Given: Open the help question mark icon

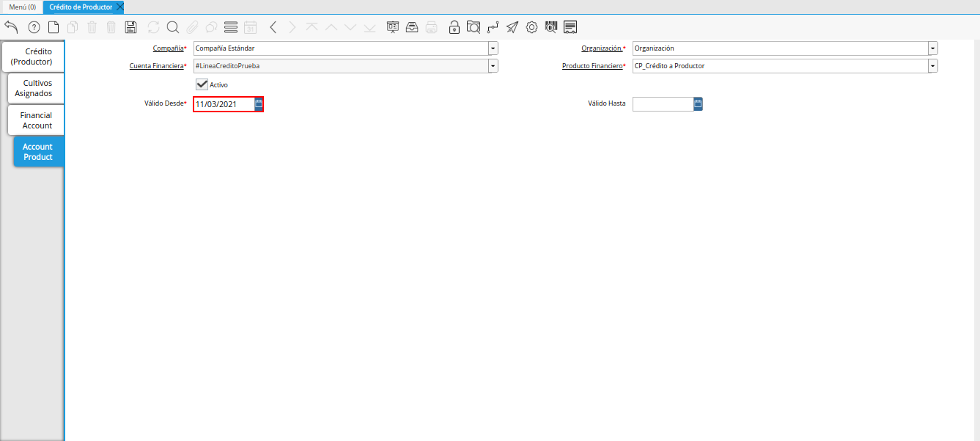Looking at the screenshot, I should (34, 27).
